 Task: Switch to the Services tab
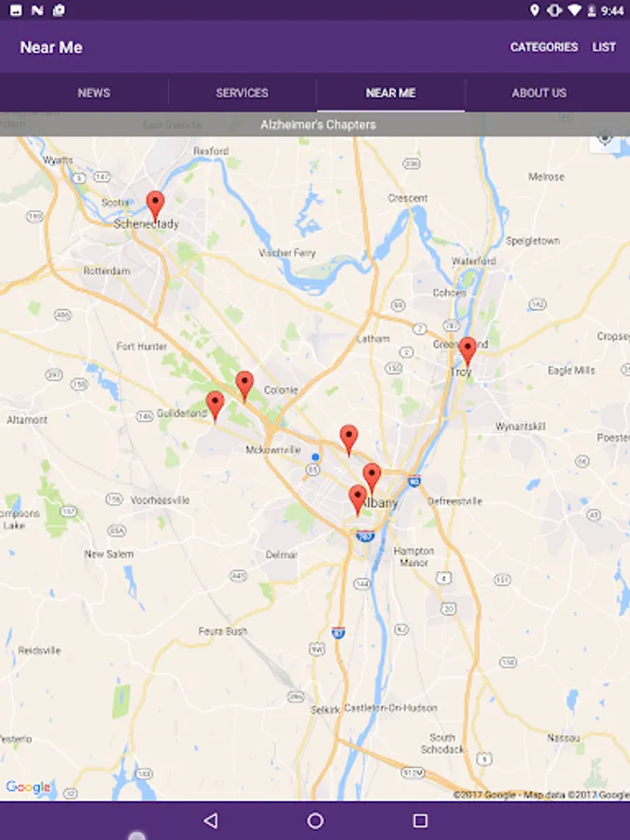[242, 92]
